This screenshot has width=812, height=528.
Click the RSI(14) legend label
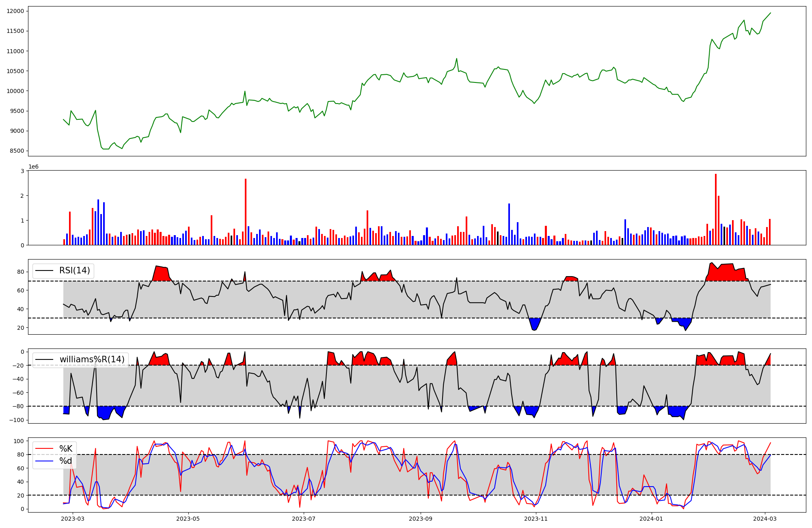75,270
